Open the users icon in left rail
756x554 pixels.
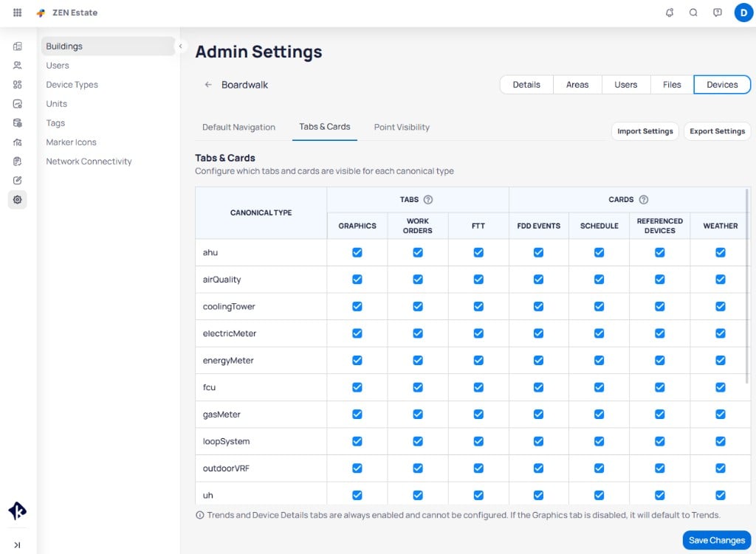(18, 65)
